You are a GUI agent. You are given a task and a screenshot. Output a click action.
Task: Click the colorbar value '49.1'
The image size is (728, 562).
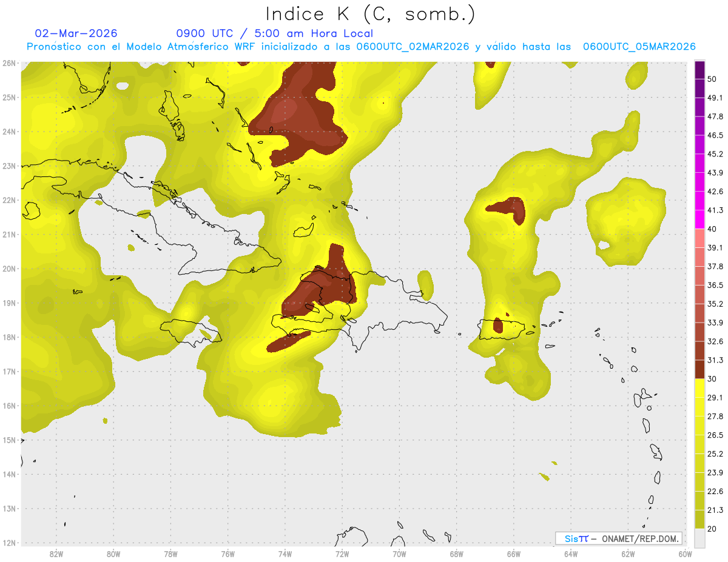point(715,98)
